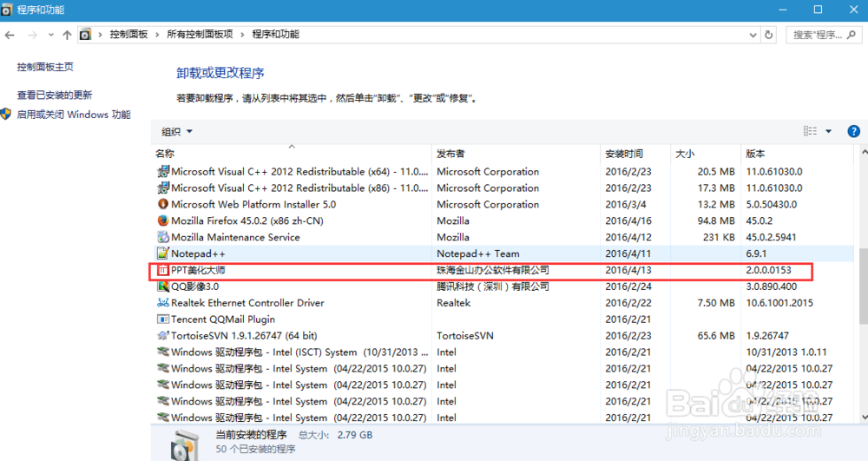This screenshot has width=868, height=461.
Task: Sort by 发布者 column header
Action: click(x=516, y=154)
